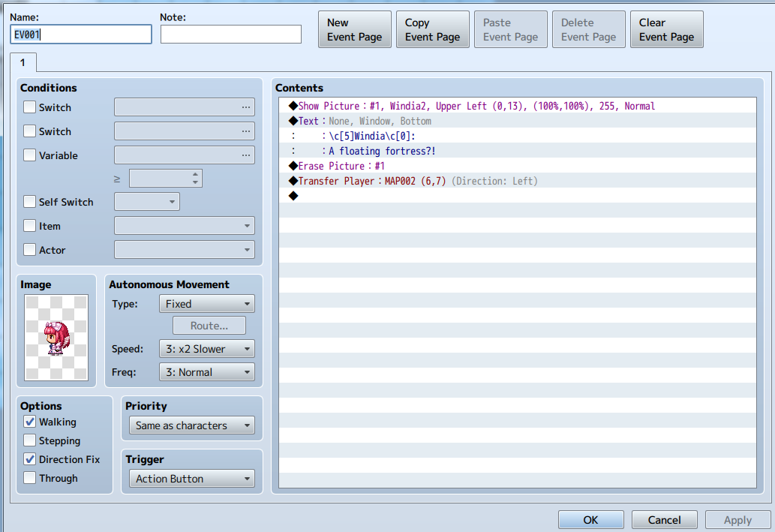Image resolution: width=775 pixels, height=532 pixels.
Task: Select event page tab 1
Action: click(23, 63)
